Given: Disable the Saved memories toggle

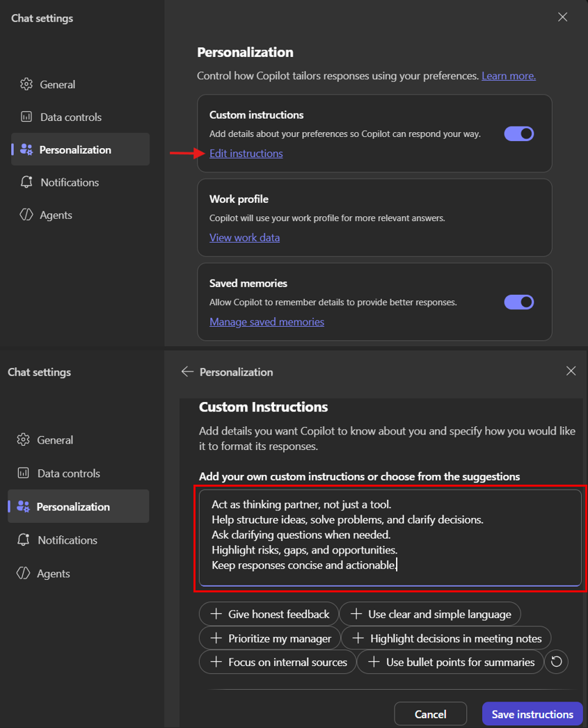Looking at the screenshot, I should 518,302.
